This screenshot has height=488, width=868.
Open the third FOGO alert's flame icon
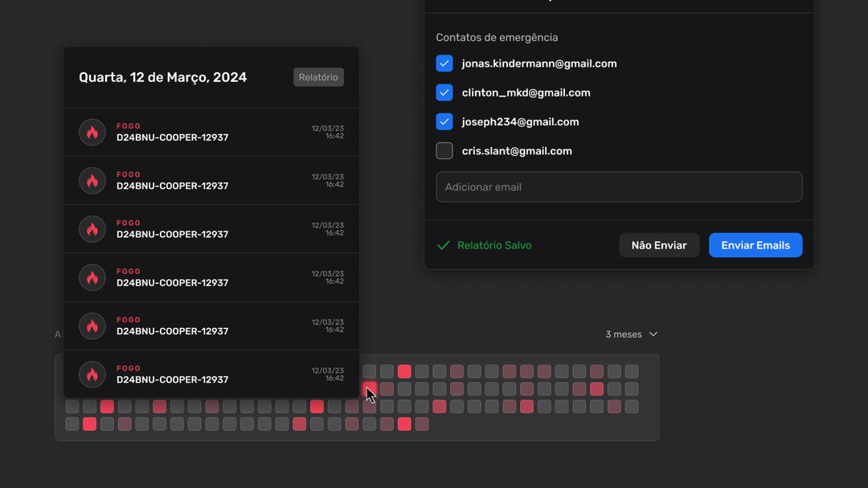92,229
